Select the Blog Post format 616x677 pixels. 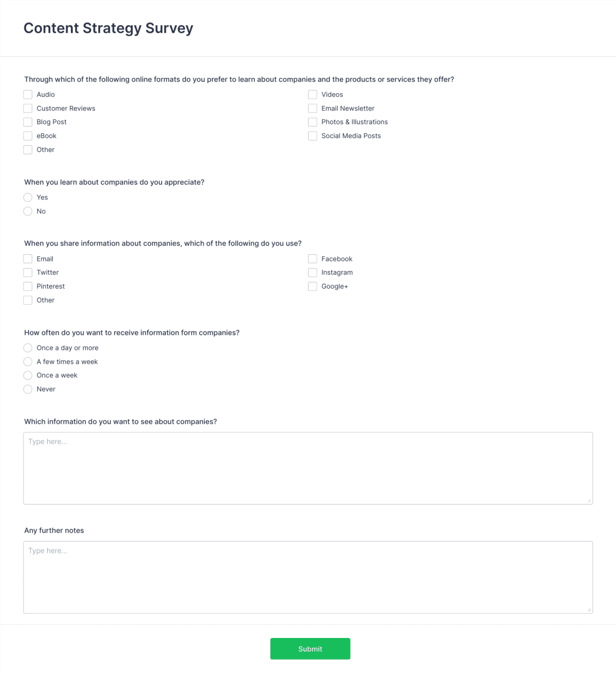pyautogui.click(x=28, y=122)
